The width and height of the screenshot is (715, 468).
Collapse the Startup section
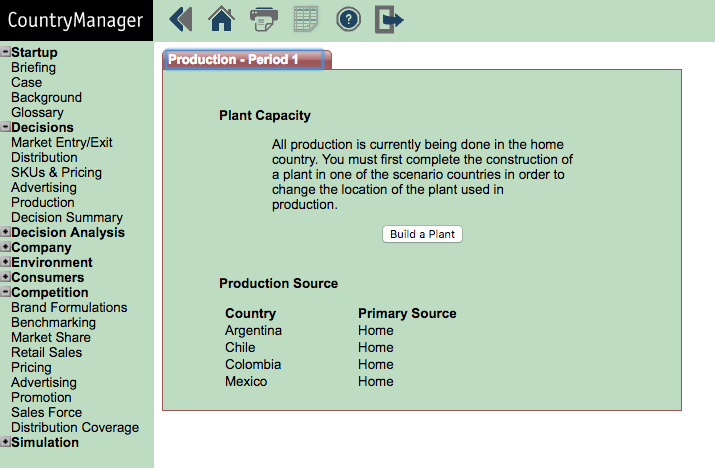[x=5, y=52]
